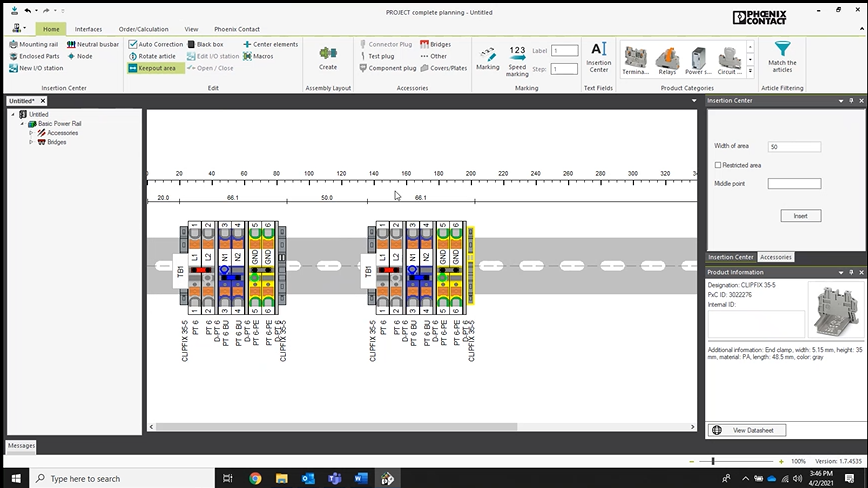
Task: Open the View ribbon tab
Action: (192, 29)
